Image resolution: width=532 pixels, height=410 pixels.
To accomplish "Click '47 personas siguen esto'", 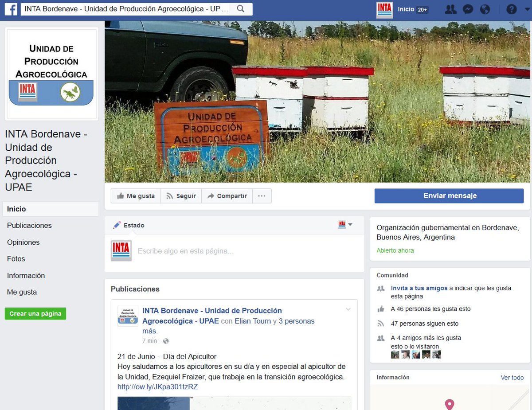I will tap(425, 324).
